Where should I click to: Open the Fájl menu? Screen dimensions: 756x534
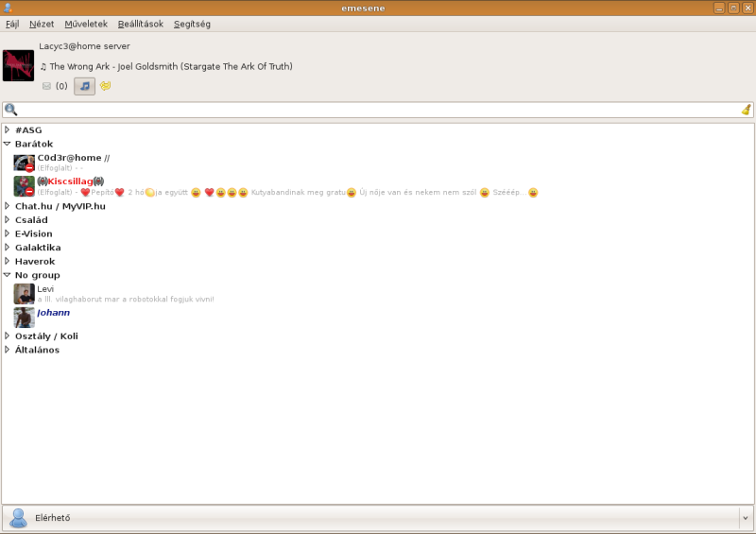(x=12, y=25)
